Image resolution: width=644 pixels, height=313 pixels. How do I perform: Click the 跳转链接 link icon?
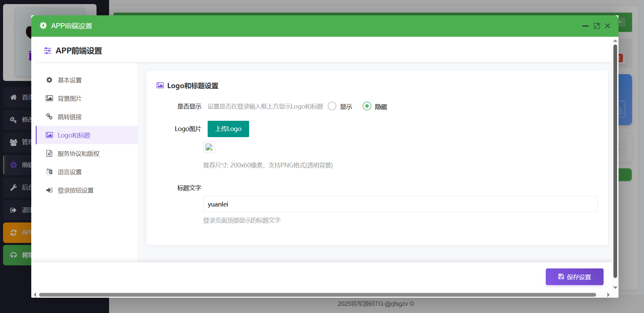[x=49, y=117]
